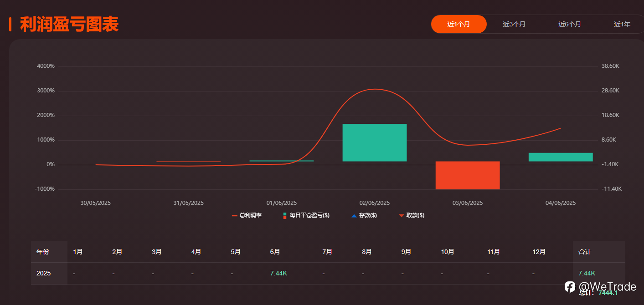Switch to the 近3个月 tab

(x=514, y=24)
